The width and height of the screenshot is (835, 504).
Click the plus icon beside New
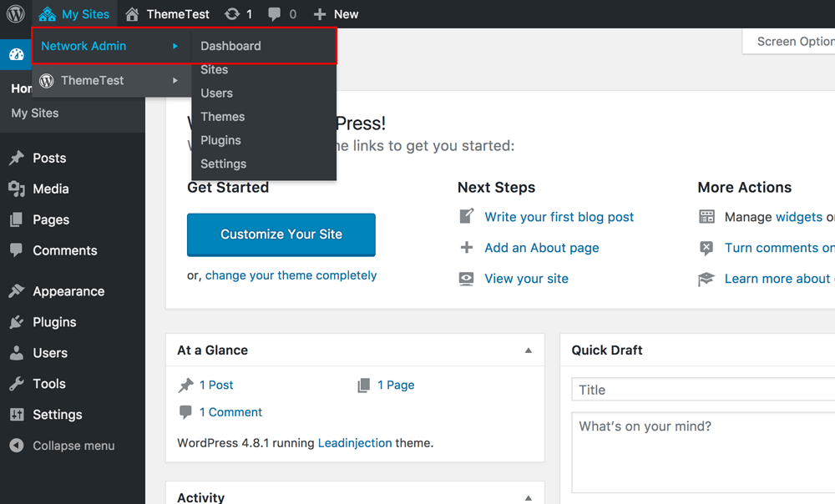tap(320, 14)
